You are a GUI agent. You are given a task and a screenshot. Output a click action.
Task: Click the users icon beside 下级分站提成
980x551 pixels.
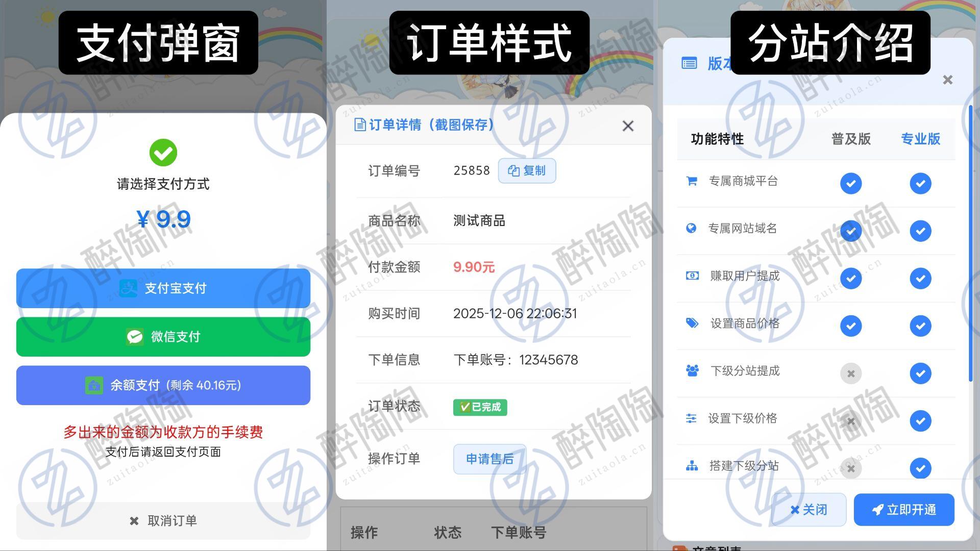pyautogui.click(x=692, y=371)
